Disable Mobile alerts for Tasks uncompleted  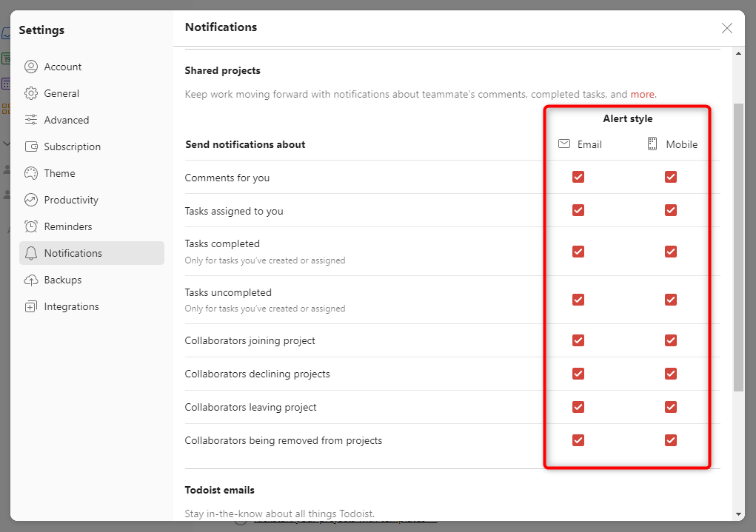click(671, 300)
